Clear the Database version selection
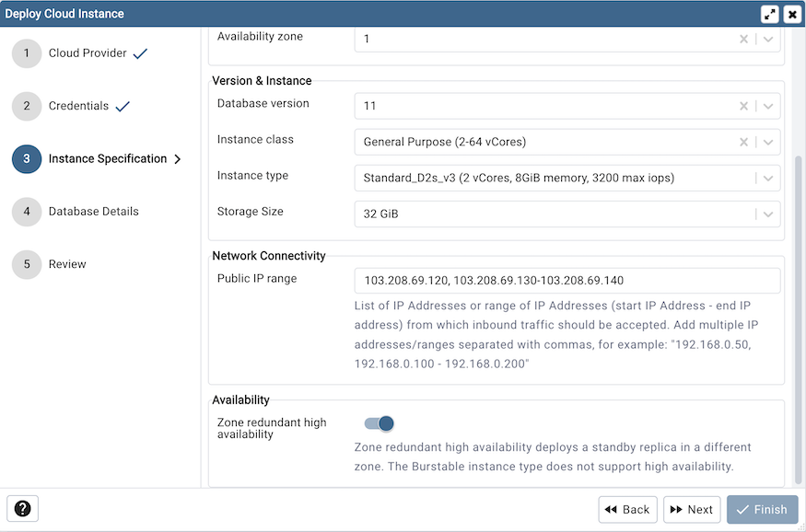 pyautogui.click(x=743, y=106)
